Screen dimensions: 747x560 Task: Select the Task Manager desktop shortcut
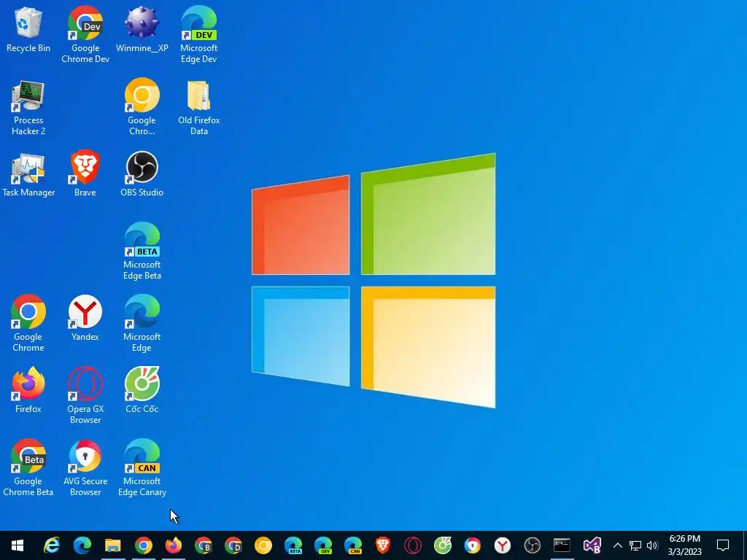(x=28, y=174)
